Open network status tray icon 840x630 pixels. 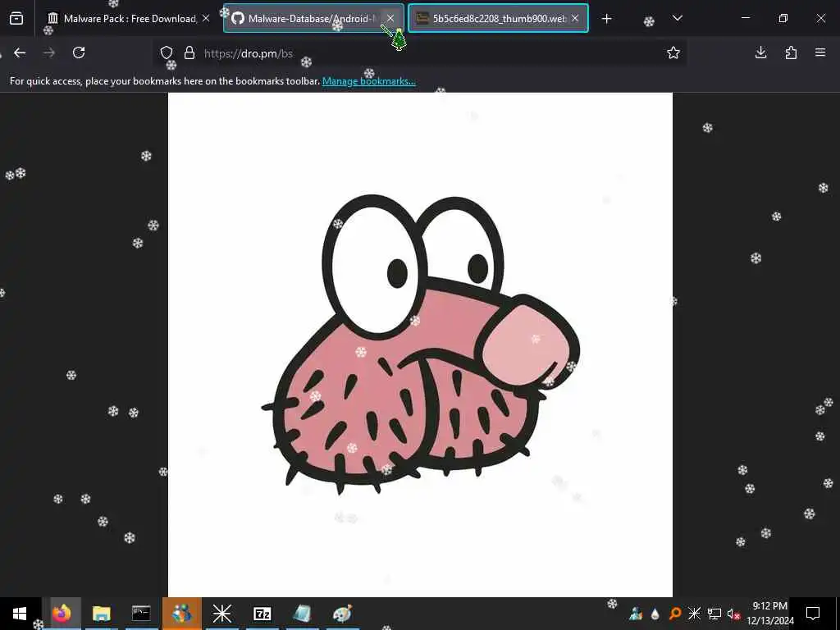tap(714, 614)
